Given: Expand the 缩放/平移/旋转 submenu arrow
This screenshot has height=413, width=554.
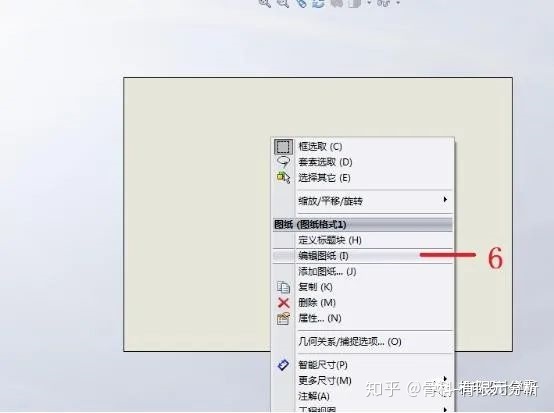Looking at the screenshot, I should pos(445,200).
